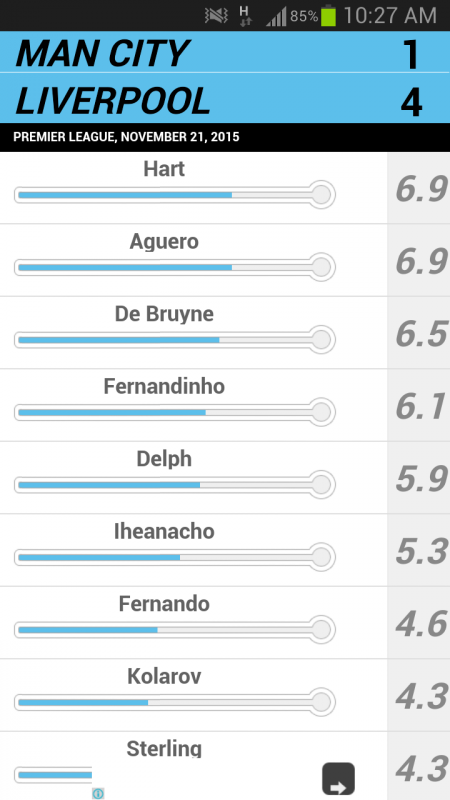Select the LIVERPOOL team header
Viewport: 450px width, 800px height.
[225, 98]
